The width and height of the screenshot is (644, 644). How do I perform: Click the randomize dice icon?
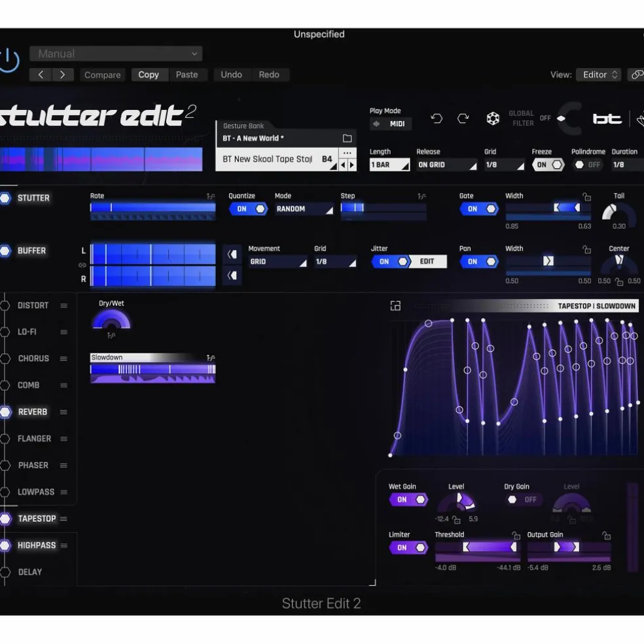[x=493, y=118]
